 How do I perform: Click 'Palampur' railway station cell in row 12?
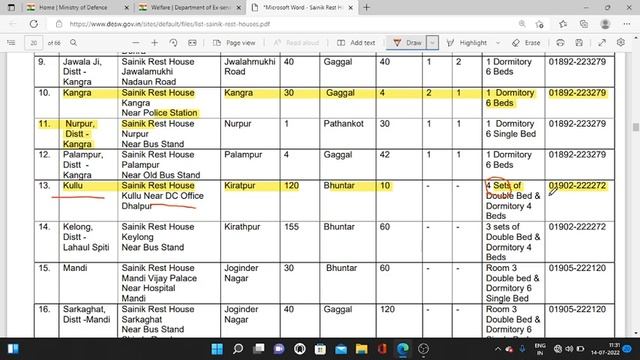[243, 155]
